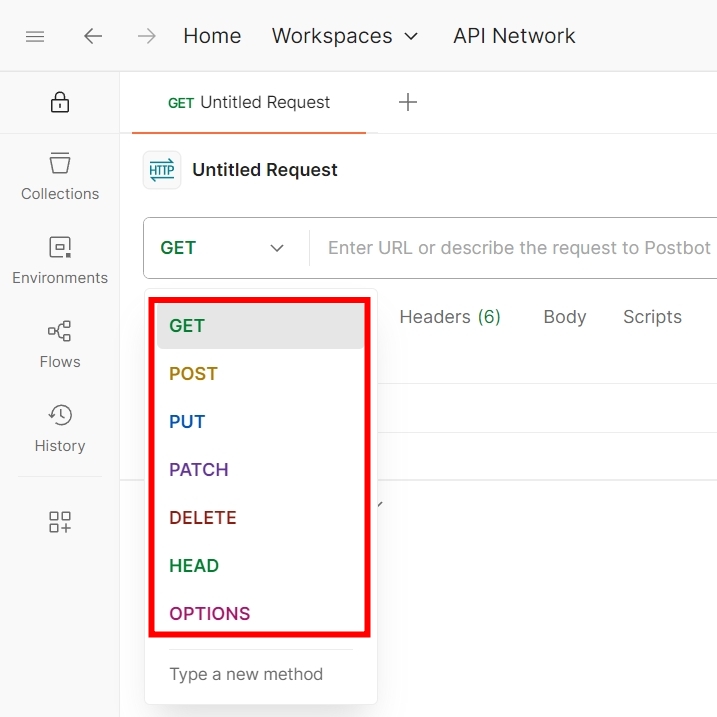Open the History sidebar panel
The image size is (717, 717).
tap(60, 429)
